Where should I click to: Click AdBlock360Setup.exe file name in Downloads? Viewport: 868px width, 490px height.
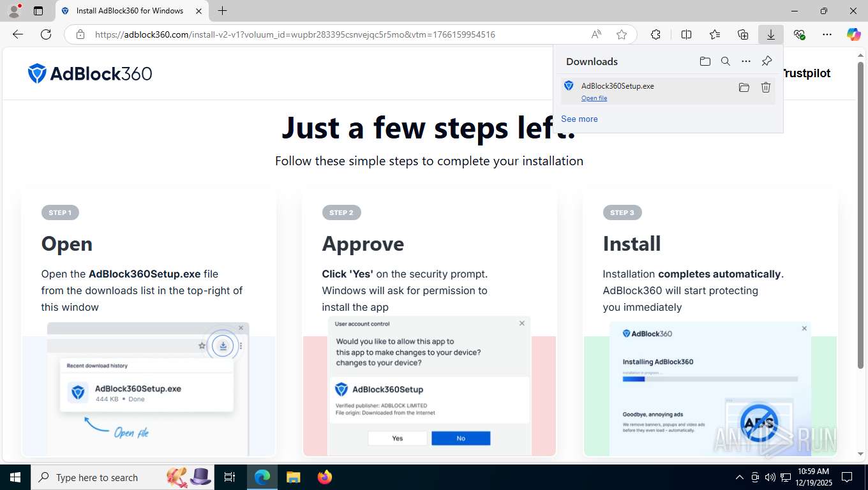click(618, 85)
